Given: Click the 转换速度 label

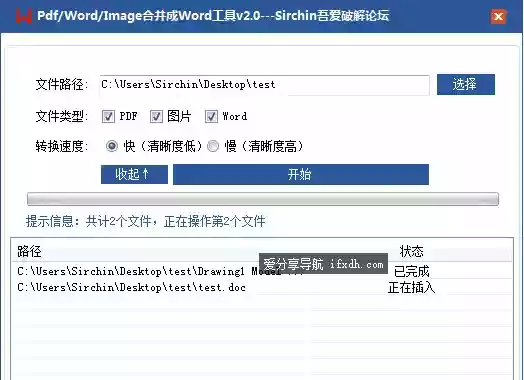Looking at the screenshot, I should point(62,146).
